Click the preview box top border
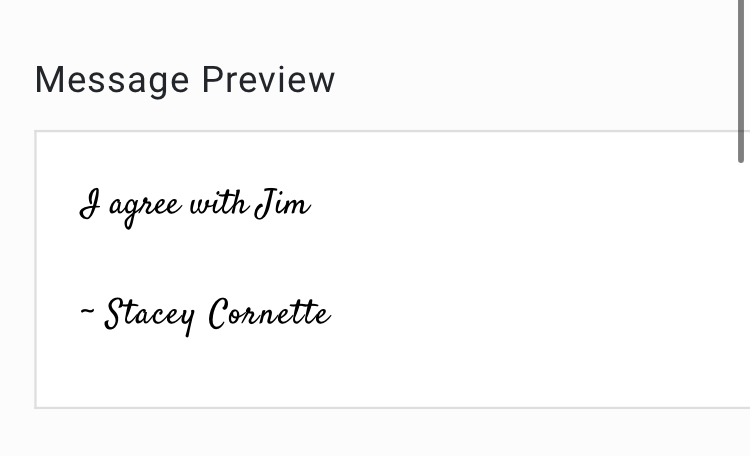The width and height of the screenshot is (750, 456). 392,131
